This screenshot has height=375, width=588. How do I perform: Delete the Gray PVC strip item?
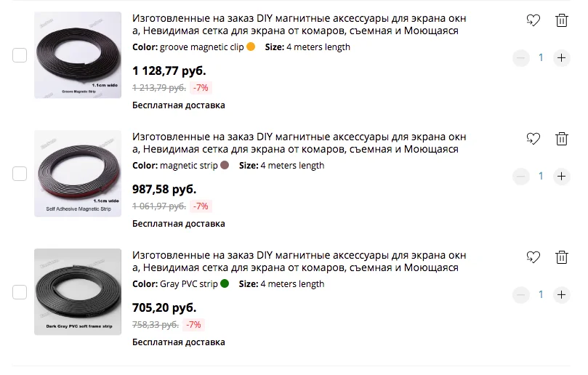click(561, 257)
